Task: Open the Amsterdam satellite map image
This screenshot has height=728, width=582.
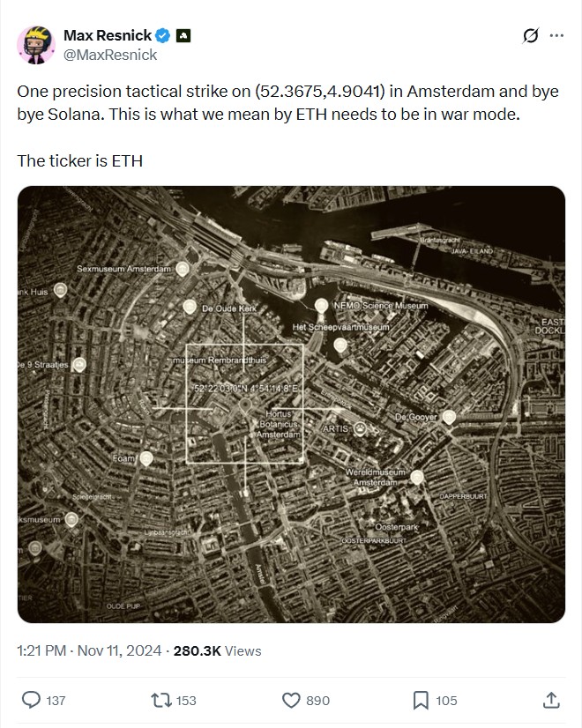Action: click(291, 404)
